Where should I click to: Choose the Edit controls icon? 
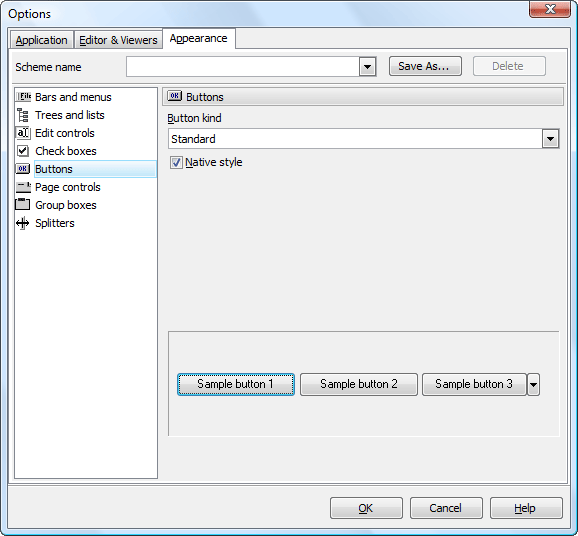click(x=23, y=133)
